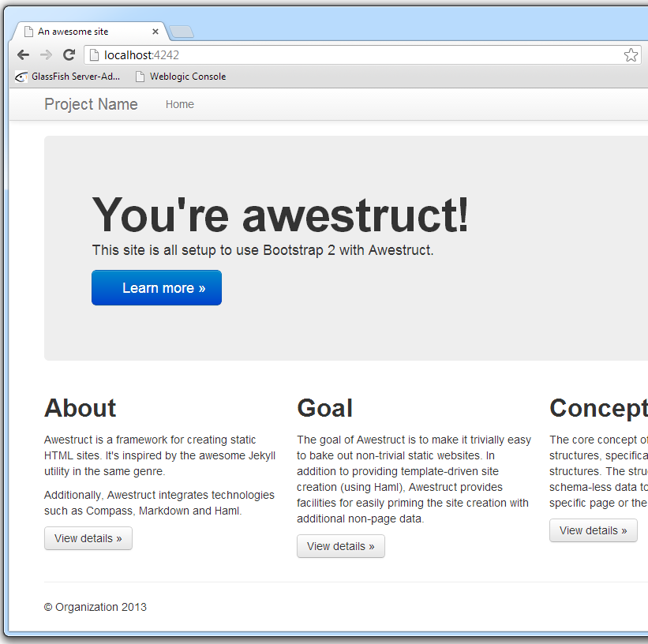Image resolution: width=648 pixels, height=644 pixels.
Task: Click the browser back arrow
Action: [x=24, y=54]
